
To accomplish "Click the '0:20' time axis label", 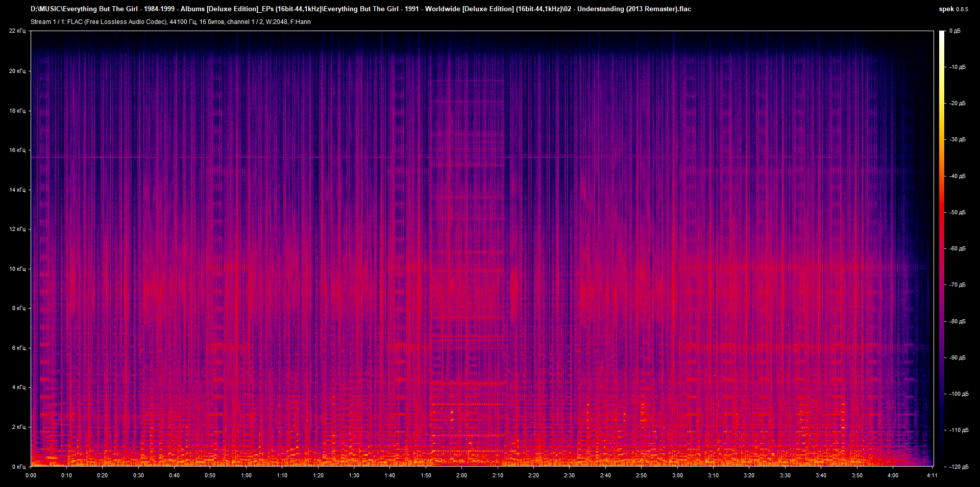I will click(103, 475).
